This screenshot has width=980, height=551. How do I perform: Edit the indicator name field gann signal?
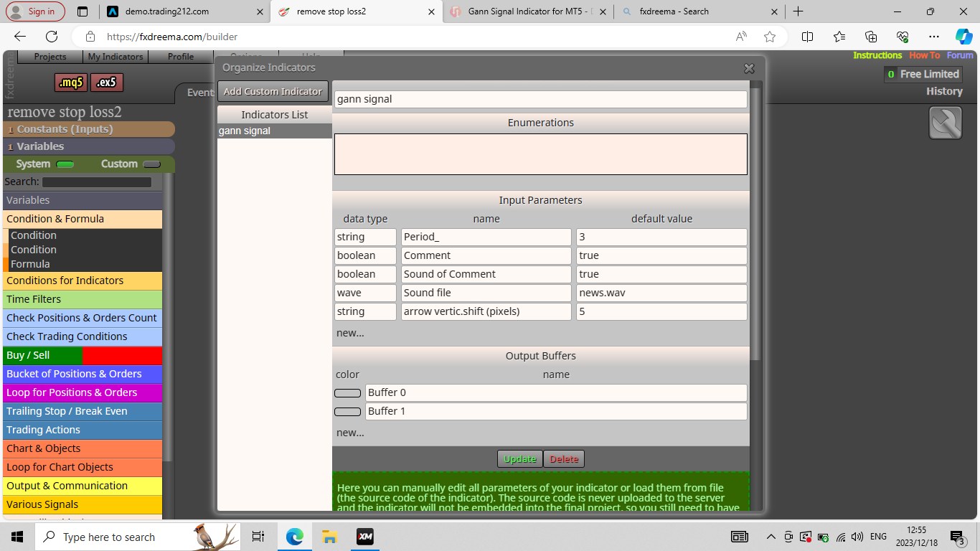pos(541,99)
